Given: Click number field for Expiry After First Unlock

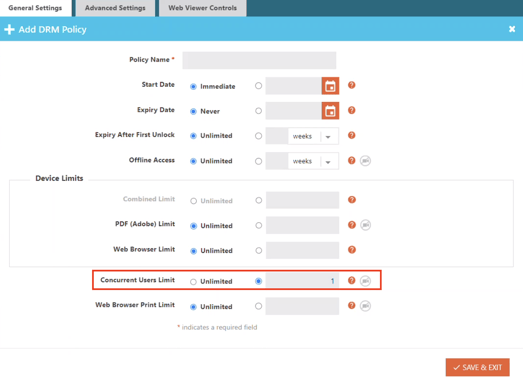Looking at the screenshot, I should pyautogui.click(x=277, y=136).
